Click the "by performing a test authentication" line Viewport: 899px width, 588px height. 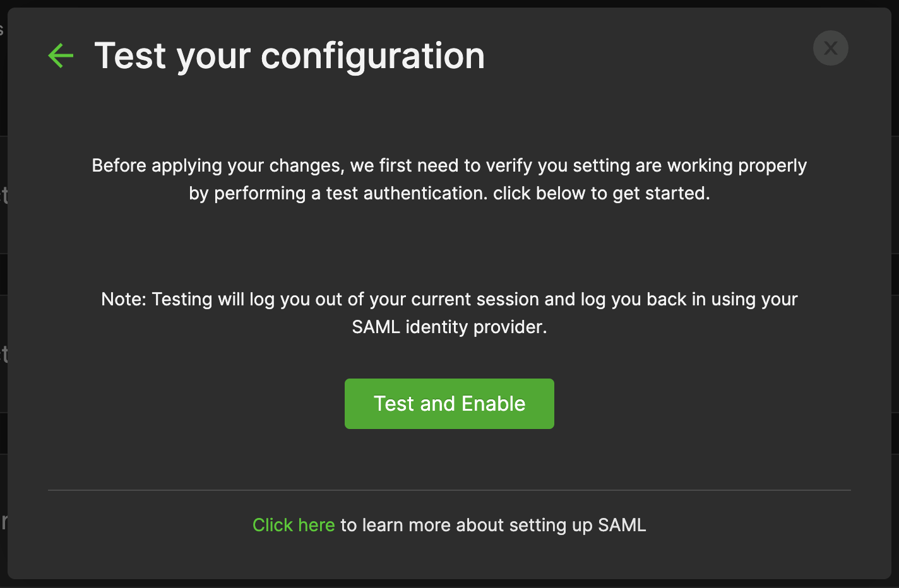(449, 193)
